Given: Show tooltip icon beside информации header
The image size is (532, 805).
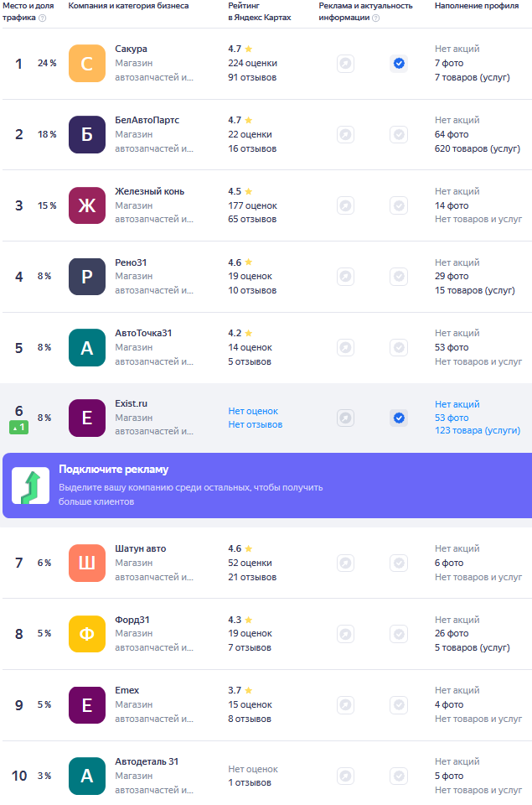Looking at the screenshot, I should coord(375,18).
